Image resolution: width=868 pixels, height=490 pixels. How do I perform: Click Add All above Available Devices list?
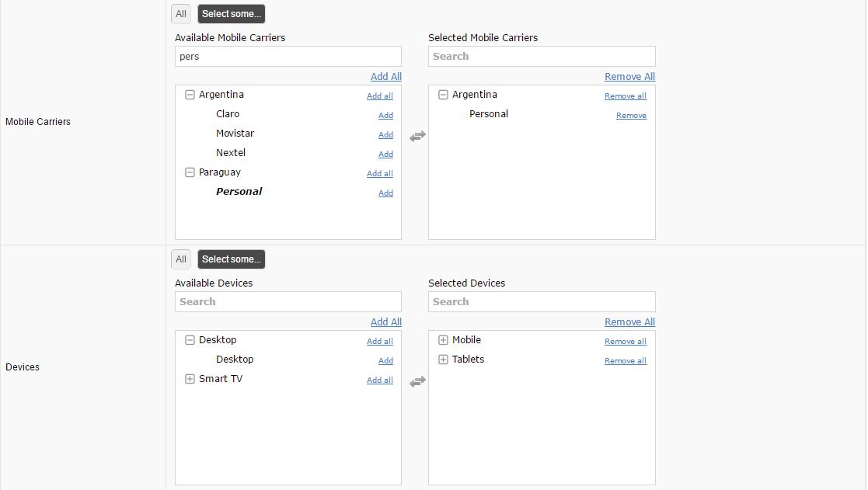[385, 321]
